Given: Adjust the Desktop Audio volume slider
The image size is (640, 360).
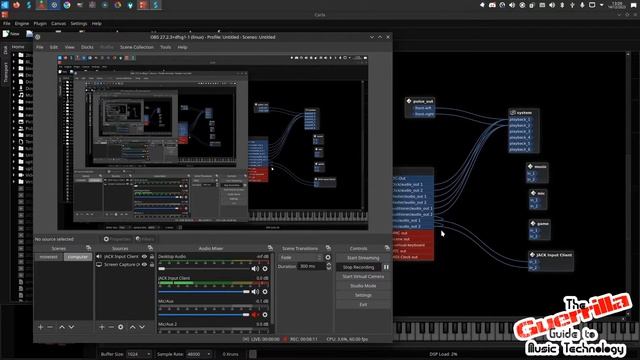Looking at the screenshot, I should click(204, 269).
